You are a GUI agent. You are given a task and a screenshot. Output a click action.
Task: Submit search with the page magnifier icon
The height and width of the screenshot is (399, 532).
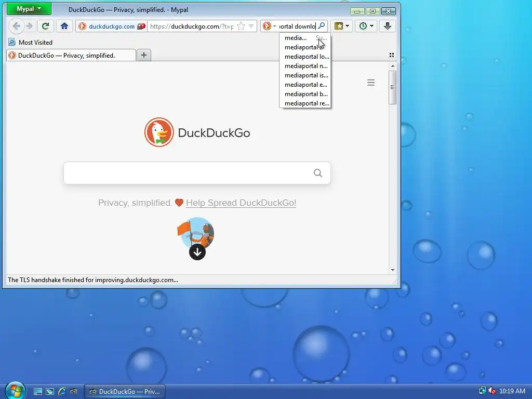click(x=318, y=173)
